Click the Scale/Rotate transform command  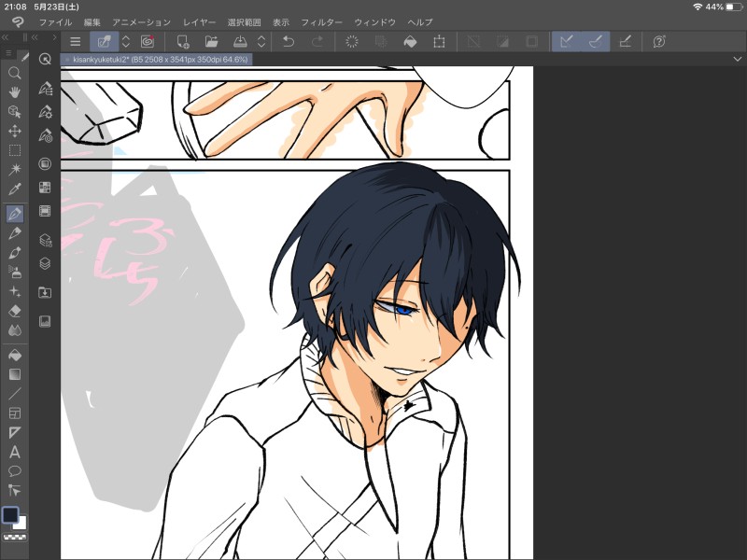pyautogui.click(x=439, y=42)
